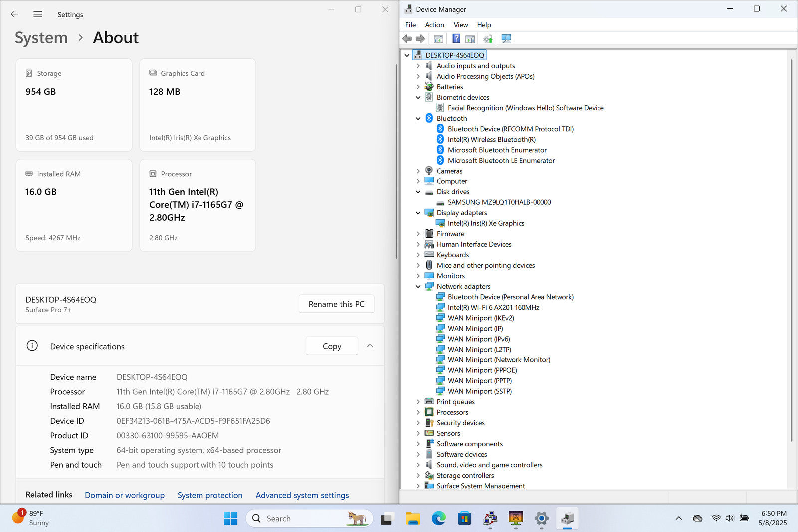The height and width of the screenshot is (532, 798).
Task: Open the clock showing 6:50 PM
Action: [773, 518]
